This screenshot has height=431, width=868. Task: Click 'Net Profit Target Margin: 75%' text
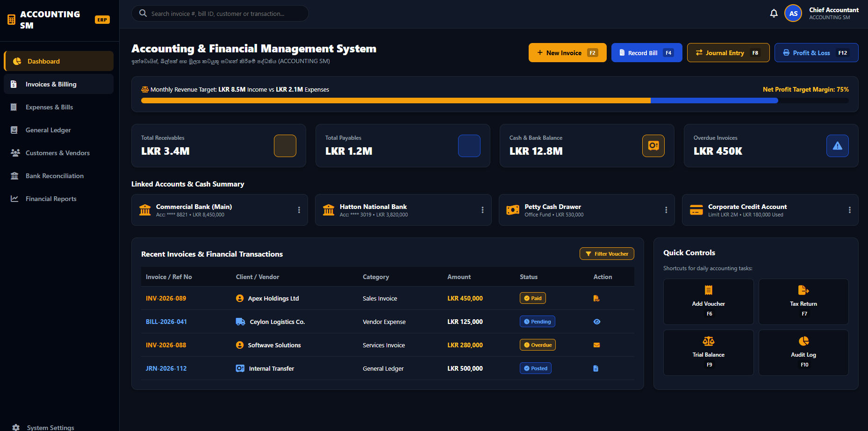pyautogui.click(x=806, y=89)
